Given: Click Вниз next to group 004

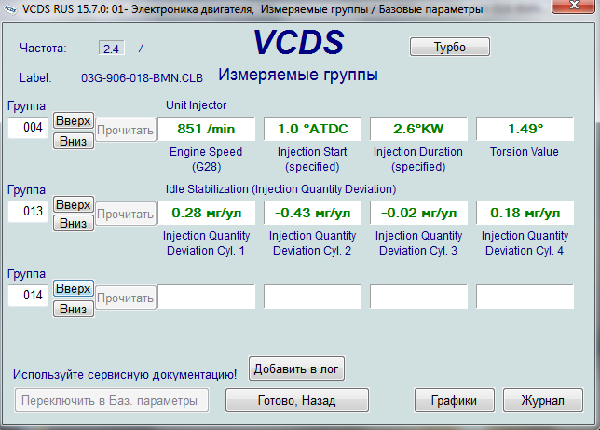Looking at the screenshot, I should pyautogui.click(x=73, y=140).
